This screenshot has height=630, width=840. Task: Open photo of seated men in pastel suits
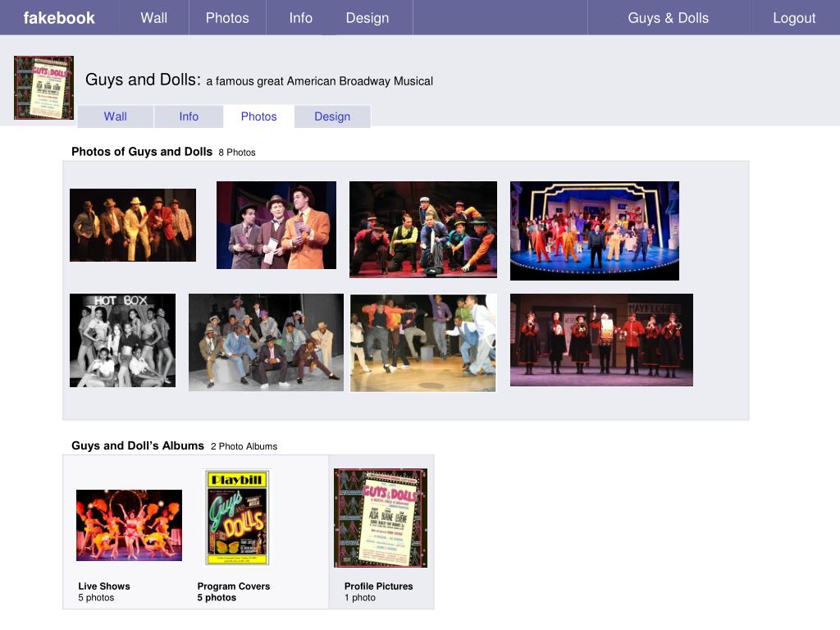click(267, 342)
